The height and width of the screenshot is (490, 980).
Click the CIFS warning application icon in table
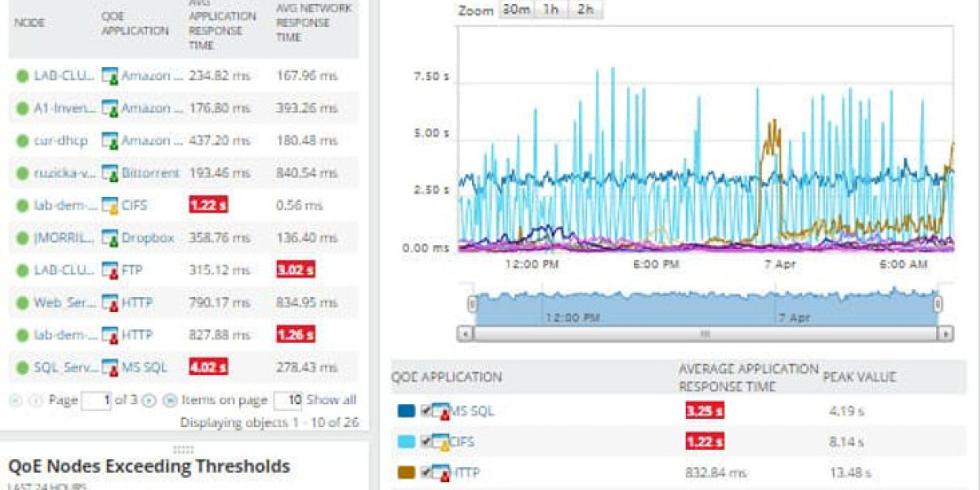pyautogui.click(x=109, y=206)
